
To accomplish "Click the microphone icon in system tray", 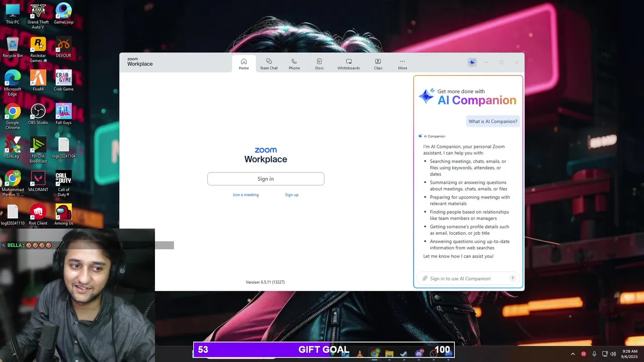I will click(594, 354).
